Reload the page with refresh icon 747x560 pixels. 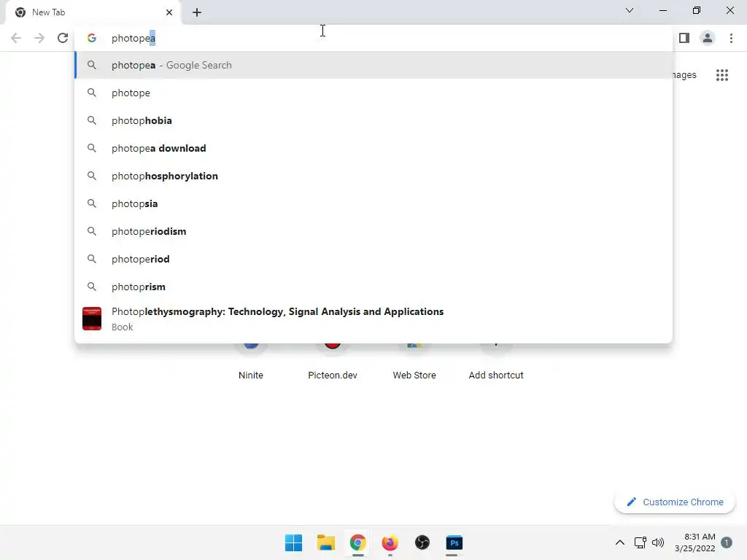(63, 38)
